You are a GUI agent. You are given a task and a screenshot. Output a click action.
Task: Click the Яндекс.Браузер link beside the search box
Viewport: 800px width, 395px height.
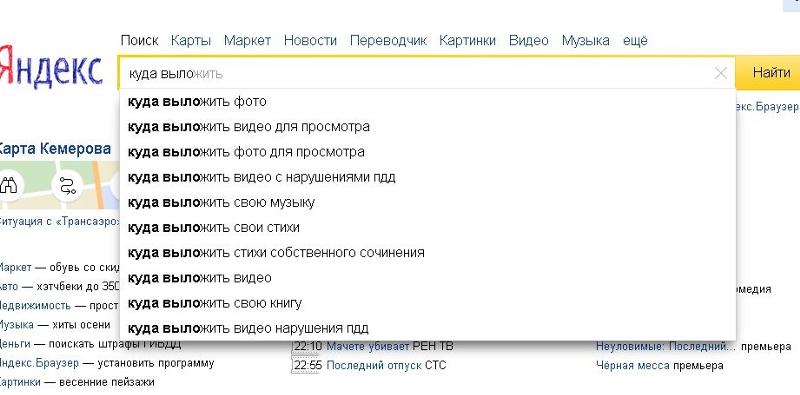pyautogui.click(x=767, y=107)
